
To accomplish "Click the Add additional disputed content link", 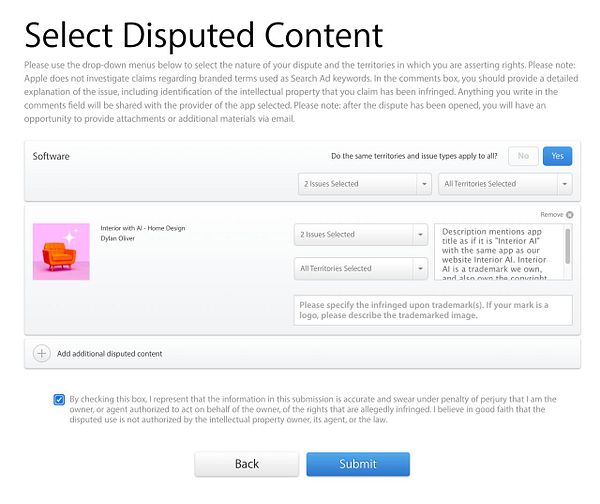I will click(109, 354).
